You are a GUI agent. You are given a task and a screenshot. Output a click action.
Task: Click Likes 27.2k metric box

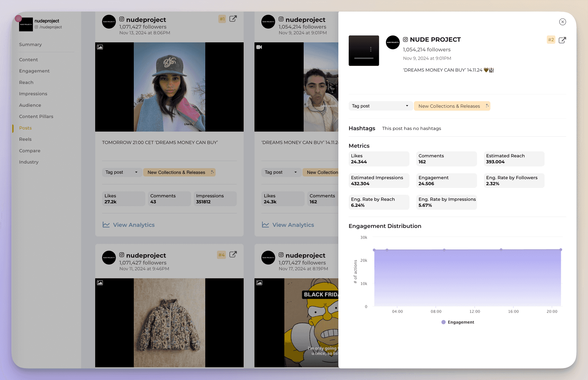point(123,199)
